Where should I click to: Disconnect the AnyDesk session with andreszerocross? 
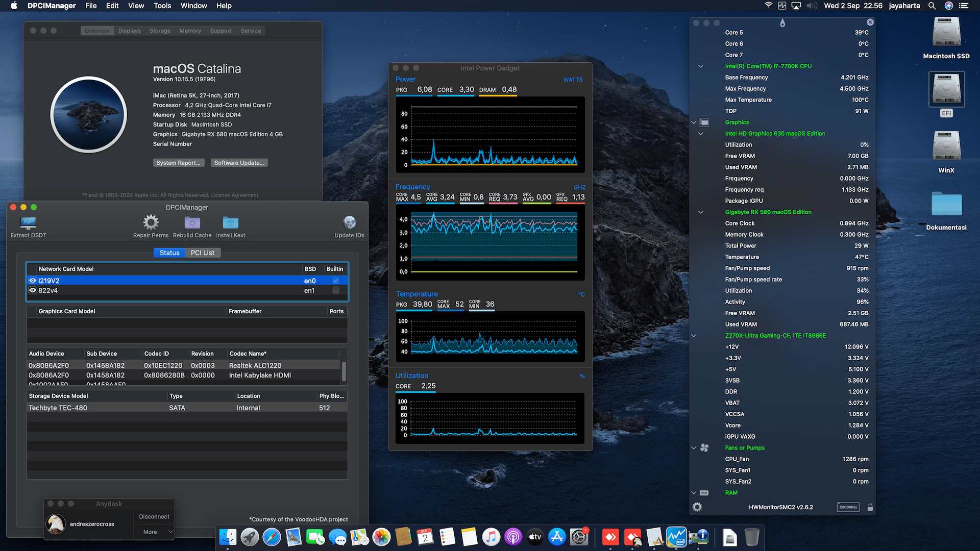point(154,516)
